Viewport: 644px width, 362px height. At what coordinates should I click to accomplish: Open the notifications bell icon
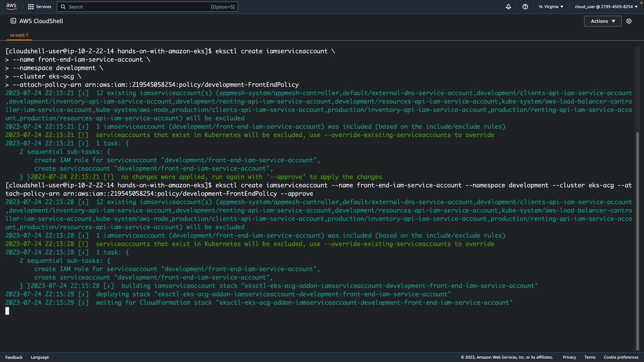point(508,7)
